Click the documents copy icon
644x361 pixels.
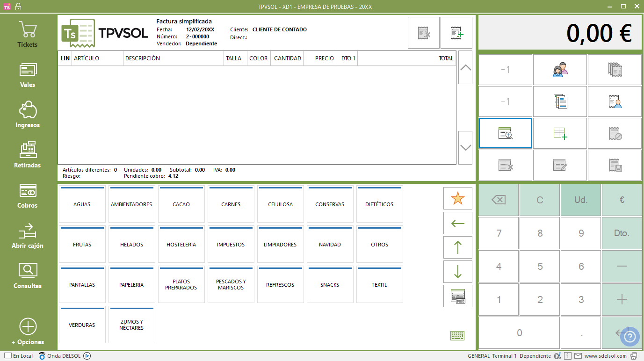(x=560, y=101)
